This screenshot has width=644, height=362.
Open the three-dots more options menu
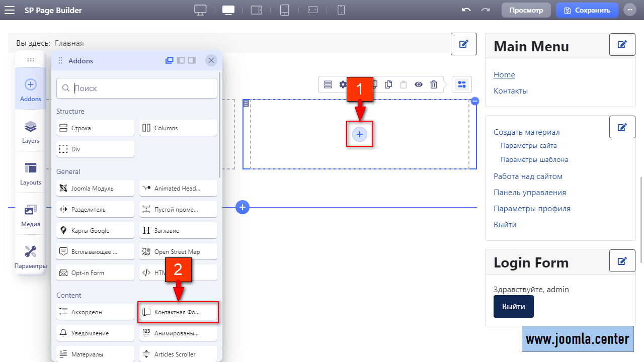629,10
